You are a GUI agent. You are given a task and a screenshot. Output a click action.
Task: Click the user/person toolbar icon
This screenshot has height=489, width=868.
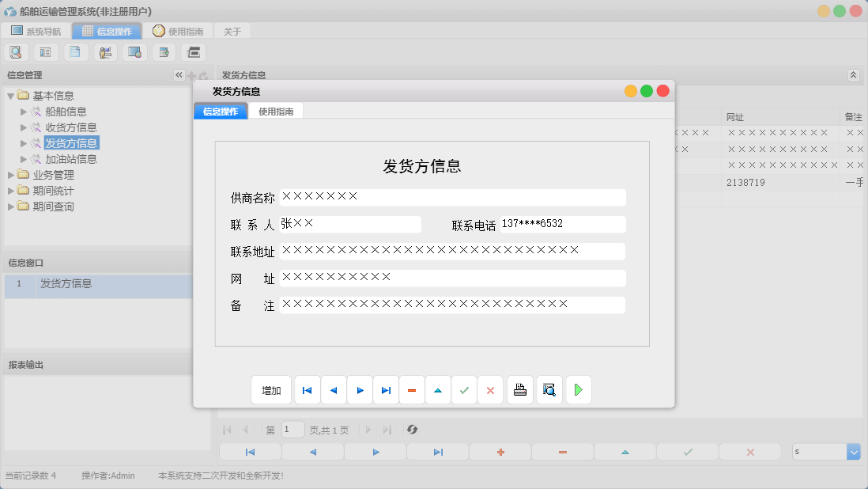click(105, 51)
